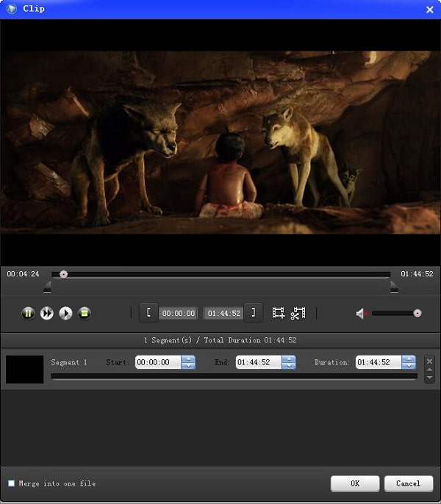Stop the video with the stop button
This screenshot has width=441, height=504.
[85, 313]
